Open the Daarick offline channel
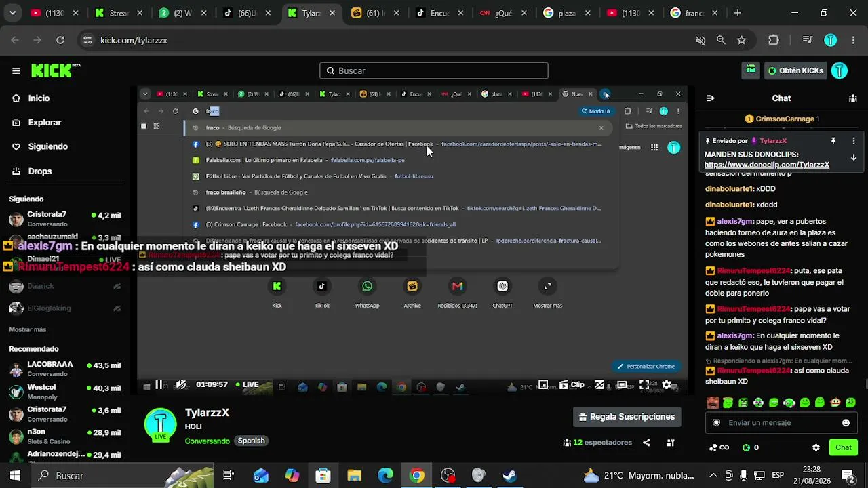 pos(65,287)
